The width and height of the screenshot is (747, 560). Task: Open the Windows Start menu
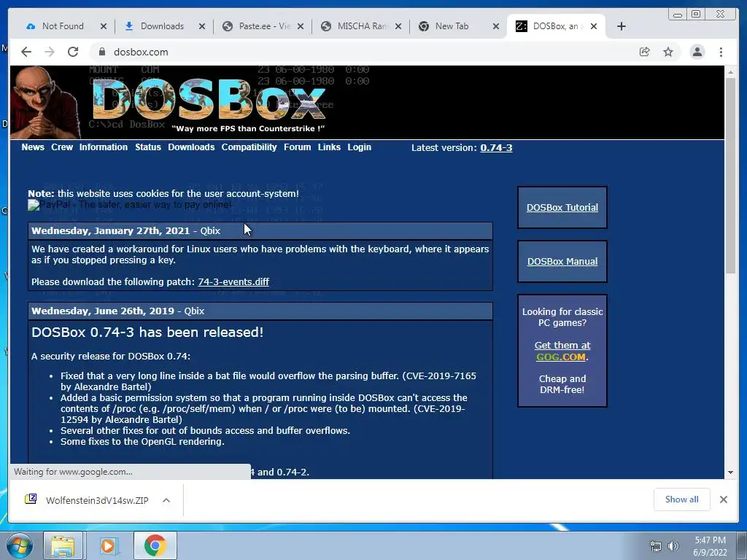point(19,545)
